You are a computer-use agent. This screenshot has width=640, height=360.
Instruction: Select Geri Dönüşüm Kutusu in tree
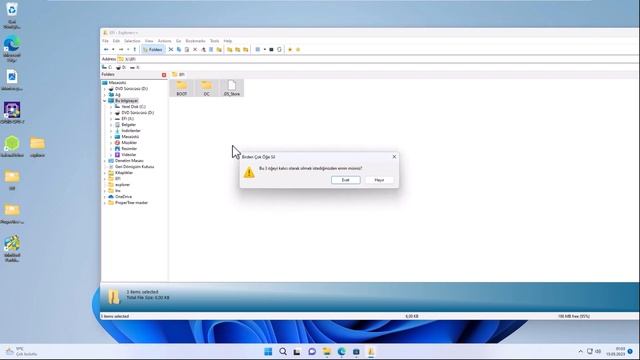click(134, 167)
